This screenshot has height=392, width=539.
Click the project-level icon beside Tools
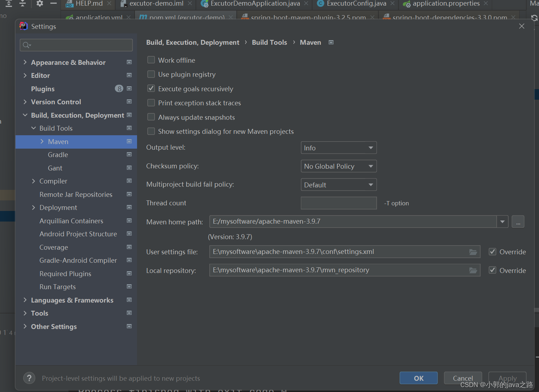tap(129, 313)
